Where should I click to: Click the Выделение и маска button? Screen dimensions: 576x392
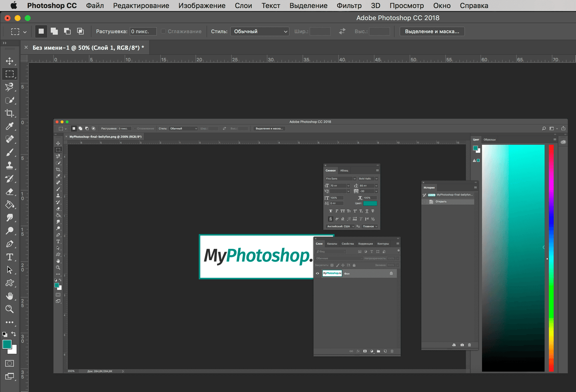click(432, 31)
